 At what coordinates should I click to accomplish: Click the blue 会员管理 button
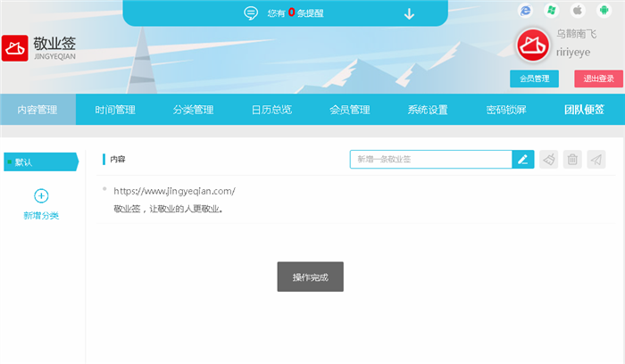pyautogui.click(x=534, y=79)
